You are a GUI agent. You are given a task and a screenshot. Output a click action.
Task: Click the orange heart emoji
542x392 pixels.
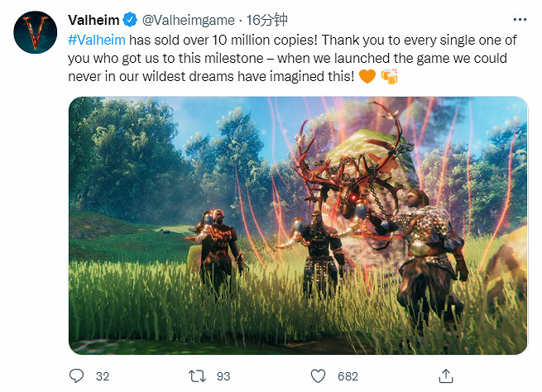368,77
